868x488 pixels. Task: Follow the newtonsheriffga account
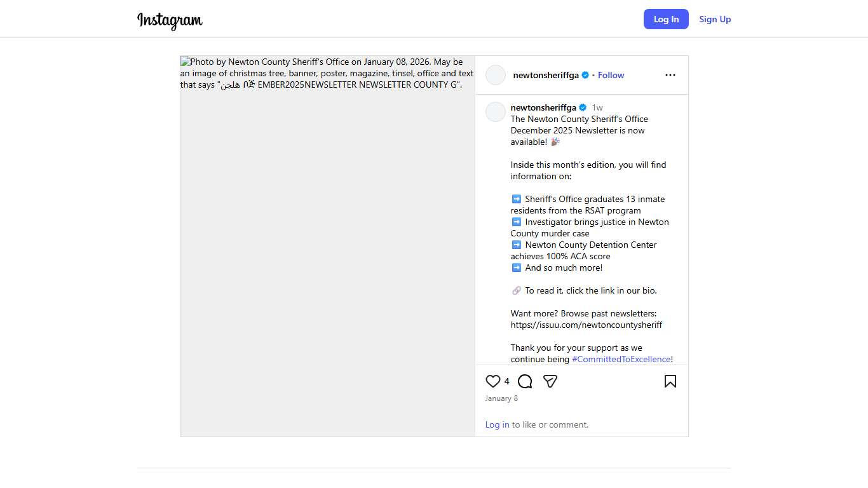point(611,75)
